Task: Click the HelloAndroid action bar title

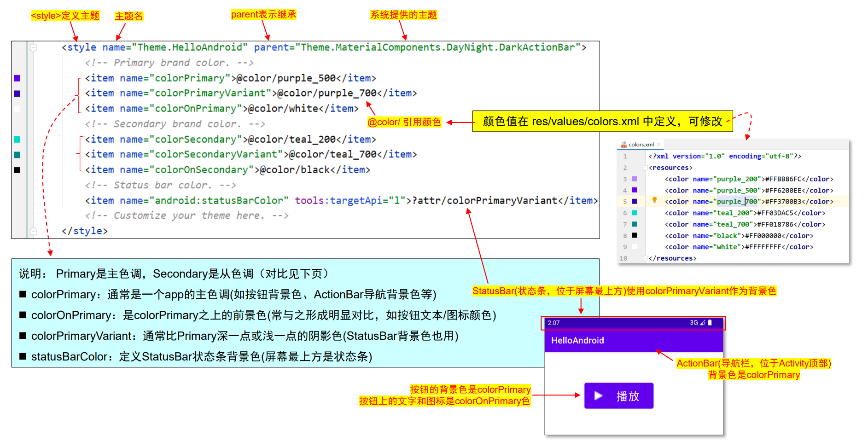Action: coord(577,341)
